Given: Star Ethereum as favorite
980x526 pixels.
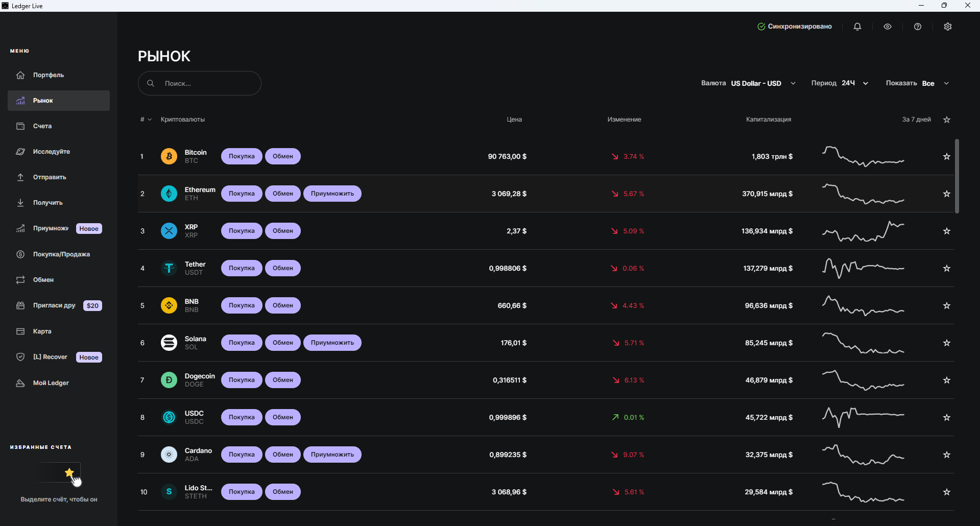Looking at the screenshot, I should coord(947,194).
